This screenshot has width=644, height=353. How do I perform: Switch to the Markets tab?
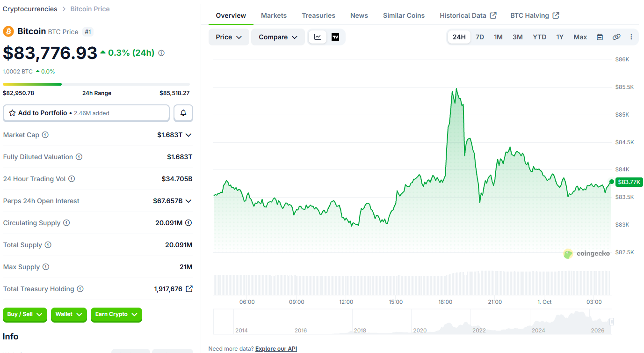tap(274, 15)
